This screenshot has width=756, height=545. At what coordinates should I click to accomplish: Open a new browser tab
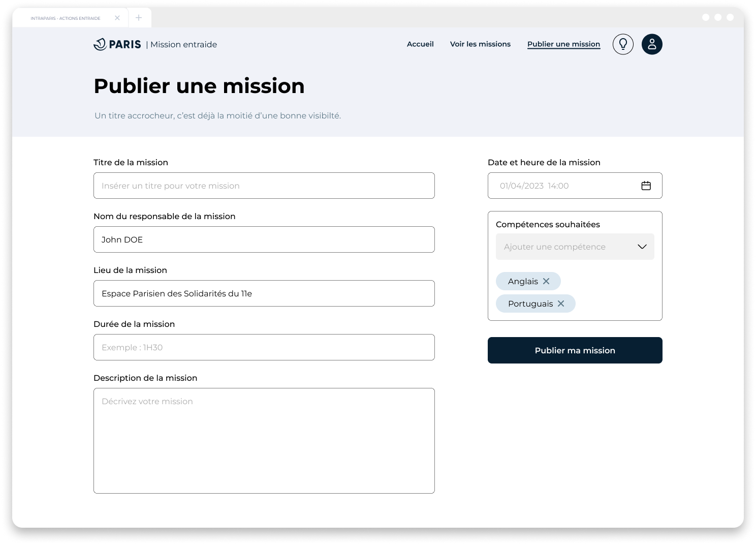pos(139,18)
